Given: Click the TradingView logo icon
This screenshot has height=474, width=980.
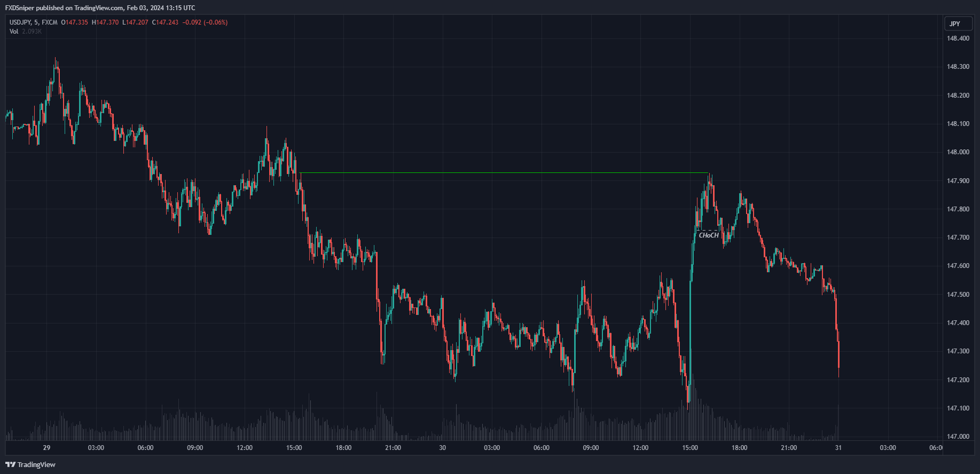Looking at the screenshot, I should pos(10,464).
